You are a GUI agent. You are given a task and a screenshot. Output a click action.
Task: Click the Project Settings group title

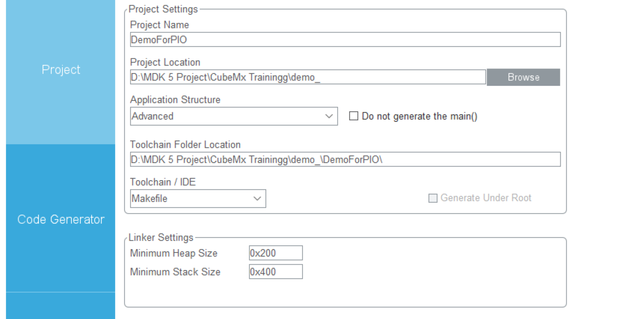(x=163, y=9)
